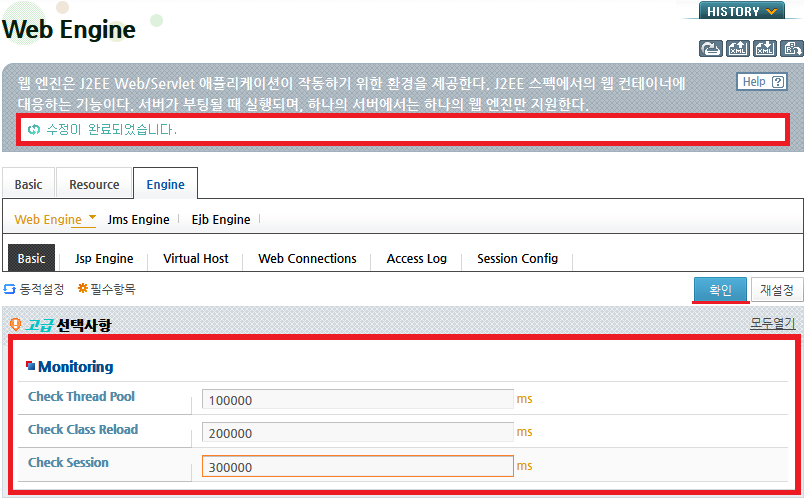Open the Ejb Engine section
Screen dimensions: 806x502
click(221, 219)
